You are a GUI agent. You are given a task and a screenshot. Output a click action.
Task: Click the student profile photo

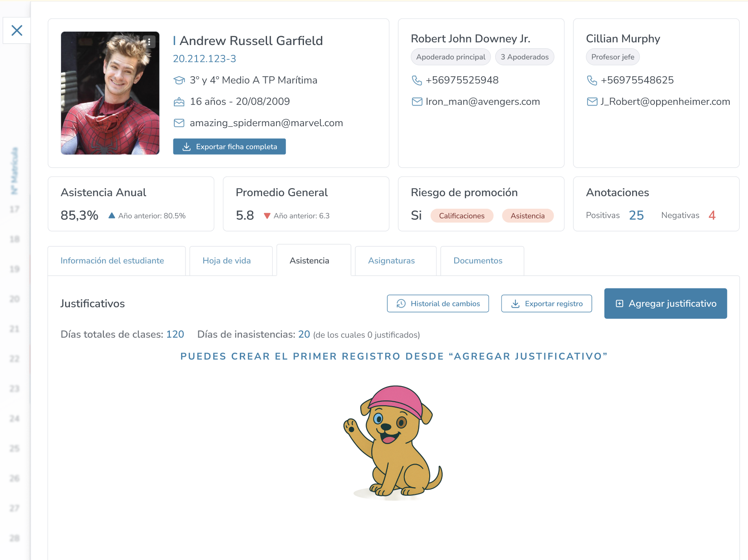tap(110, 93)
